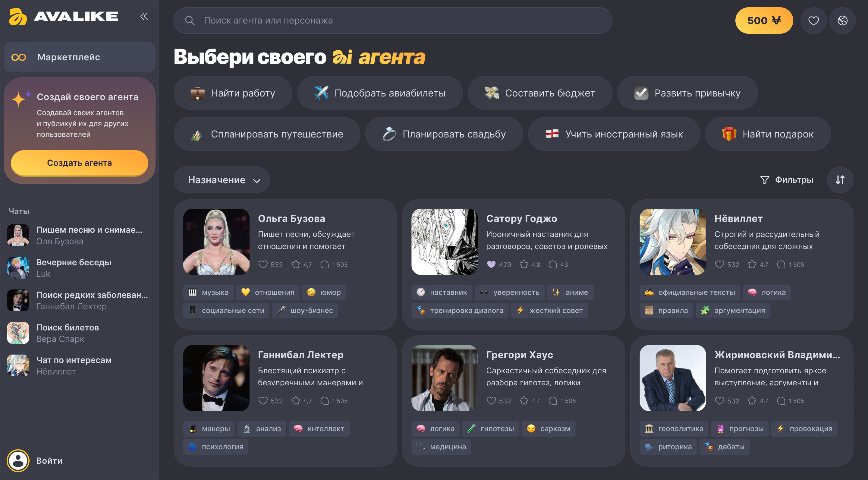
Task: Open the Поиск редких заболеваний chat
Action: point(78,300)
